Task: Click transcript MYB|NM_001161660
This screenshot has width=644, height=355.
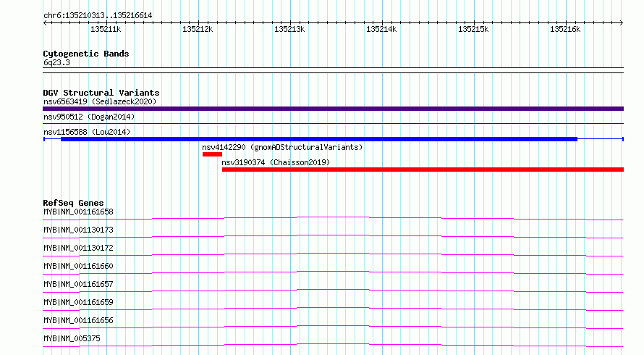Action: tap(78, 266)
